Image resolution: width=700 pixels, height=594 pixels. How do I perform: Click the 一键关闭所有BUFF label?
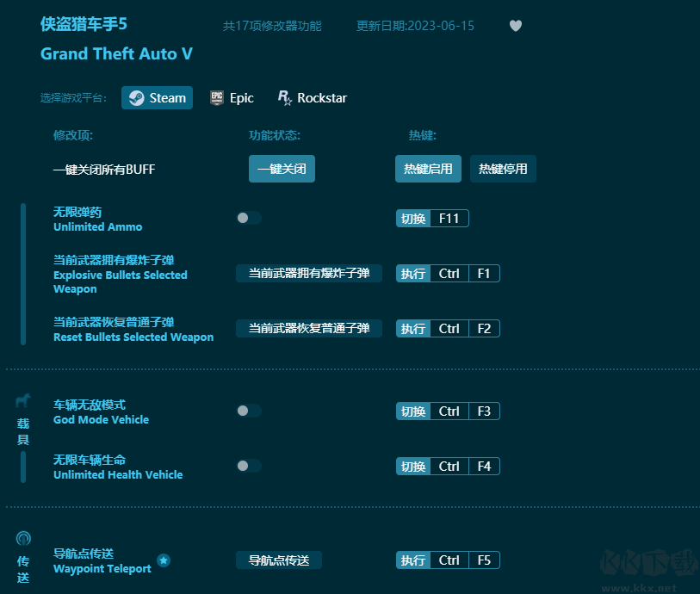[104, 170]
